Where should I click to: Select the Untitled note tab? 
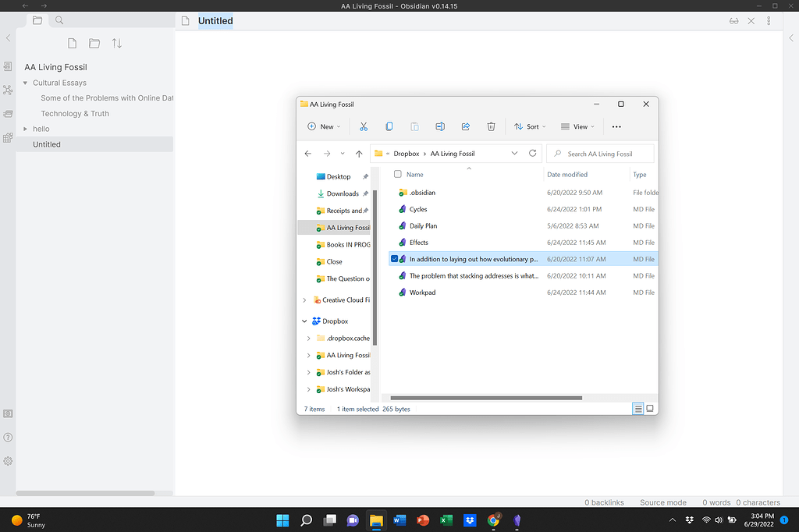click(215, 21)
